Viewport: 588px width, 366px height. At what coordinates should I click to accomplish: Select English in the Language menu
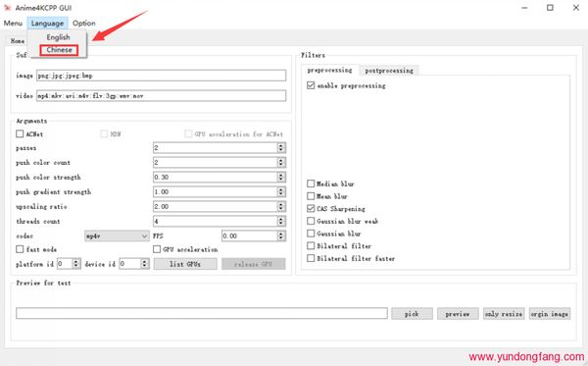[58, 37]
